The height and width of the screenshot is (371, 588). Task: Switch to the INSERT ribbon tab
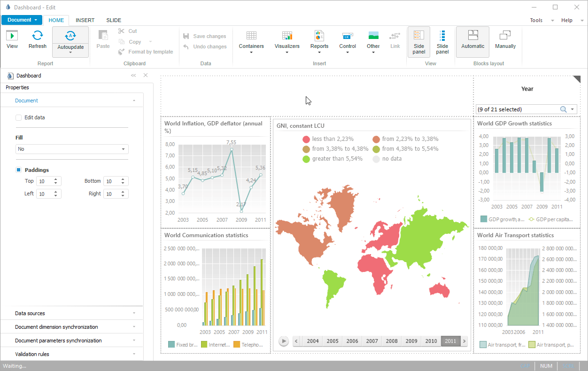(x=85, y=20)
